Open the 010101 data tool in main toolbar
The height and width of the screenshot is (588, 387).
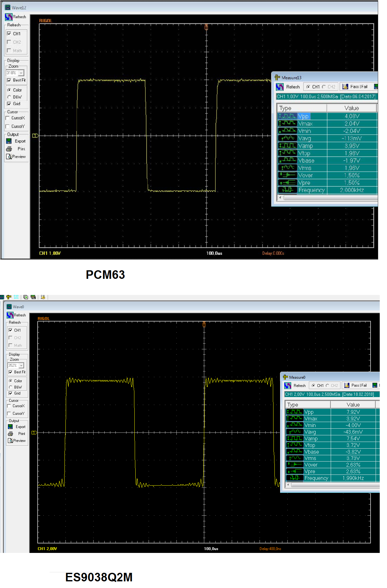(x=16, y=297)
